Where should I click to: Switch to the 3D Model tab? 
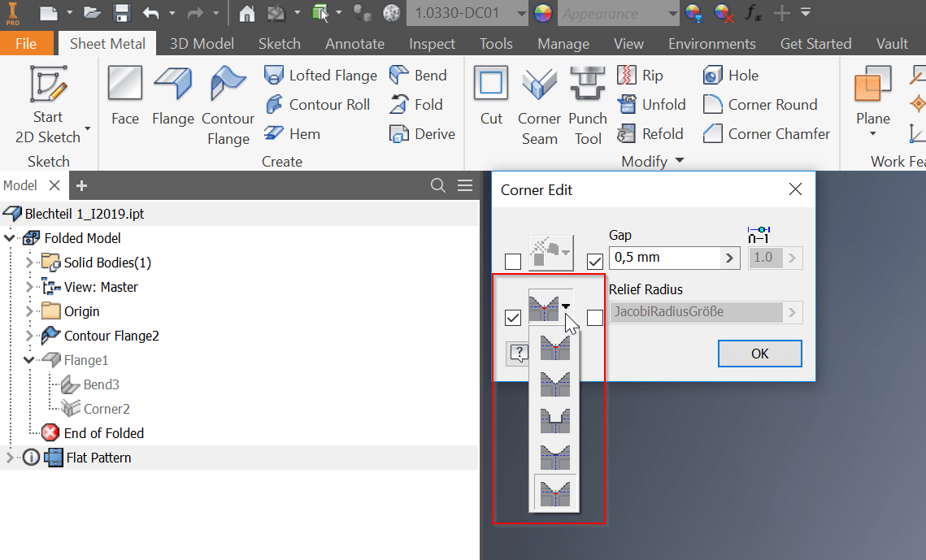[x=200, y=43]
